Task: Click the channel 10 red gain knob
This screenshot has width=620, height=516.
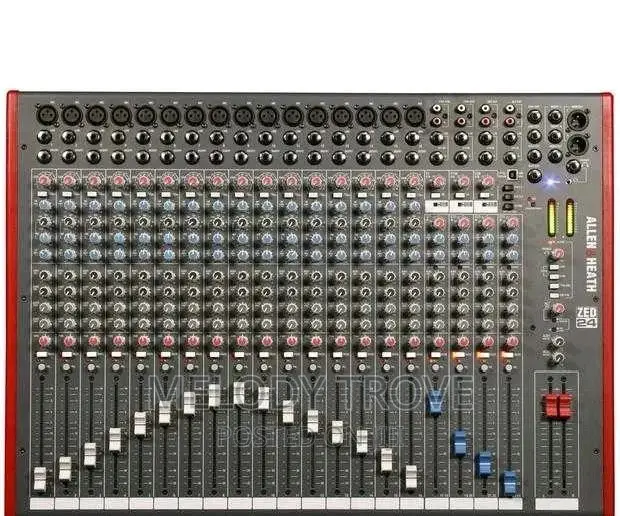Action: pyautogui.click(x=266, y=181)
